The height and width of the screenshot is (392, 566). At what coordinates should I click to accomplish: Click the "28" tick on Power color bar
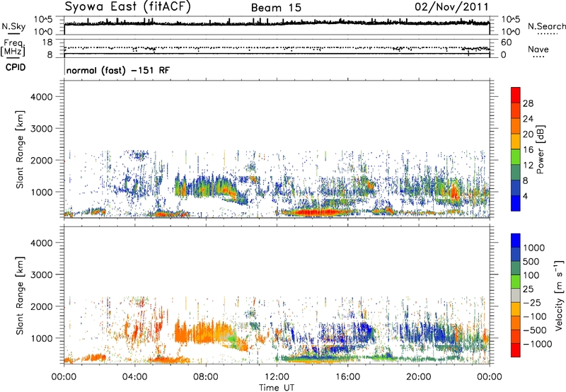(x=528, y=103)
